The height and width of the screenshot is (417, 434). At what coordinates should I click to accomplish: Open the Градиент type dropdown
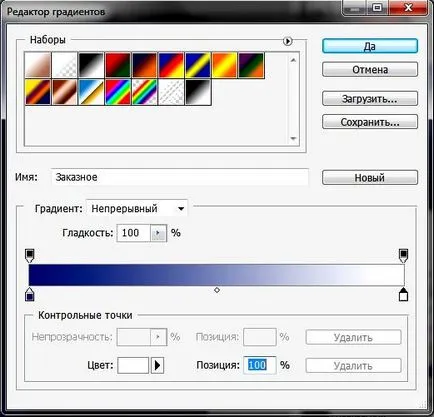[x=137, y=209]
